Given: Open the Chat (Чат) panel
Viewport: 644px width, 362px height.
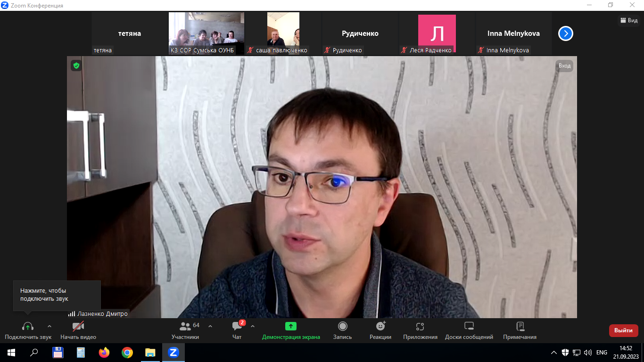Looking at the screenshot, I should point(237,327).
